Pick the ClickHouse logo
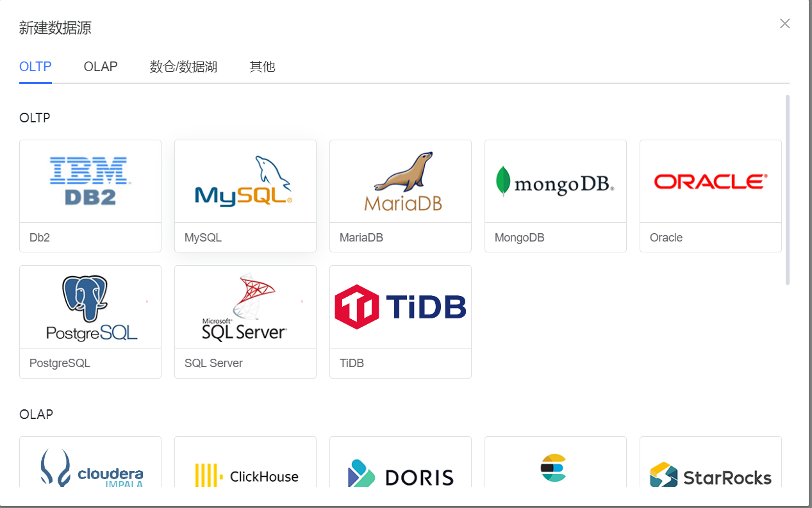This screenshot has height=508, width=812. pos(247,476)
